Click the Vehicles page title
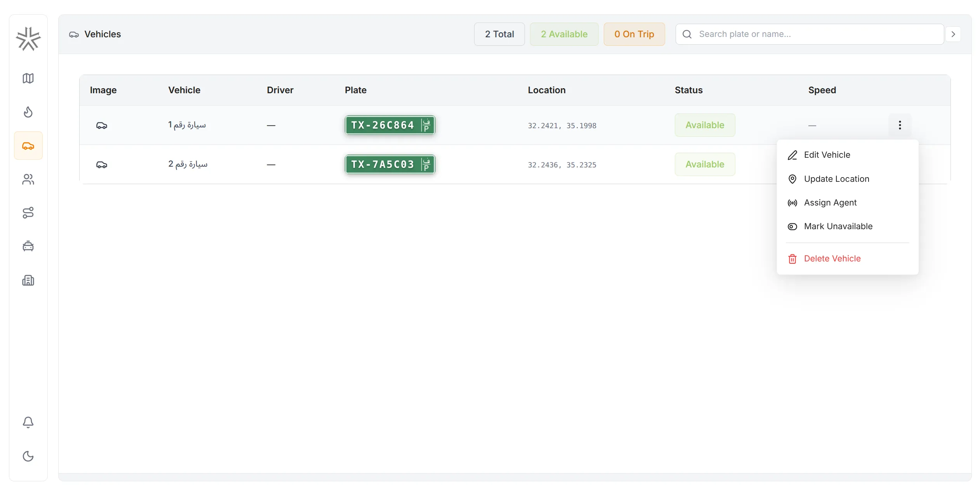The image size is (980, 491). (x=103, y=34)
